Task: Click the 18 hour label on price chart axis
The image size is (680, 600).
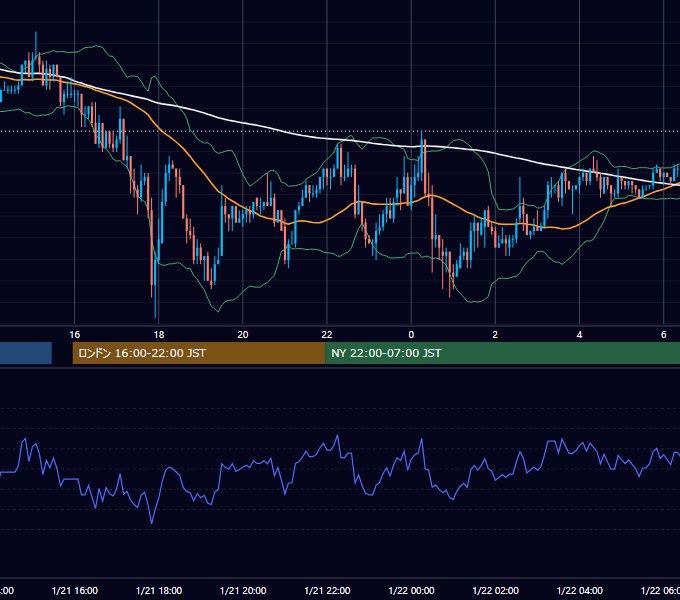Action: point(159,334)
